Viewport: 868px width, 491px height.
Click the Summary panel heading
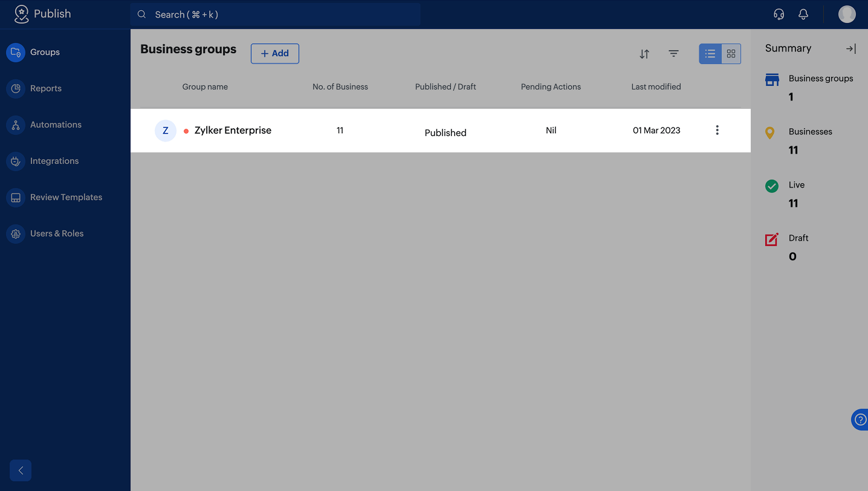[x=788, y=48]
